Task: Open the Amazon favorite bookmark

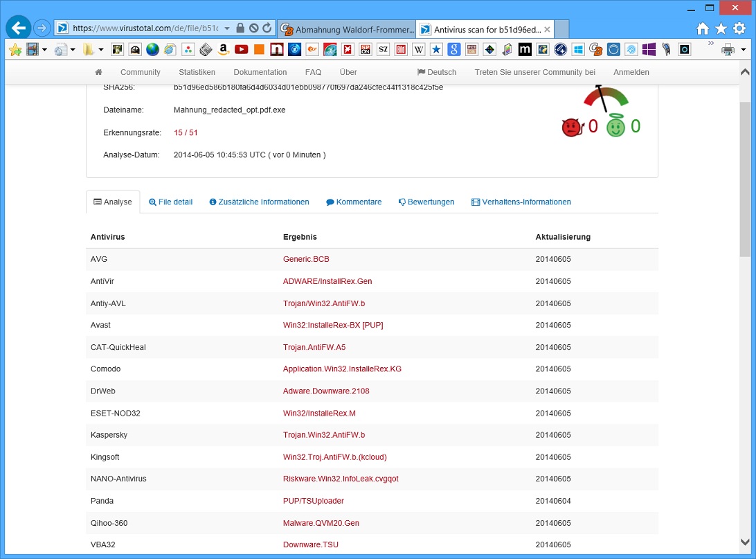Action: [223, 49]
